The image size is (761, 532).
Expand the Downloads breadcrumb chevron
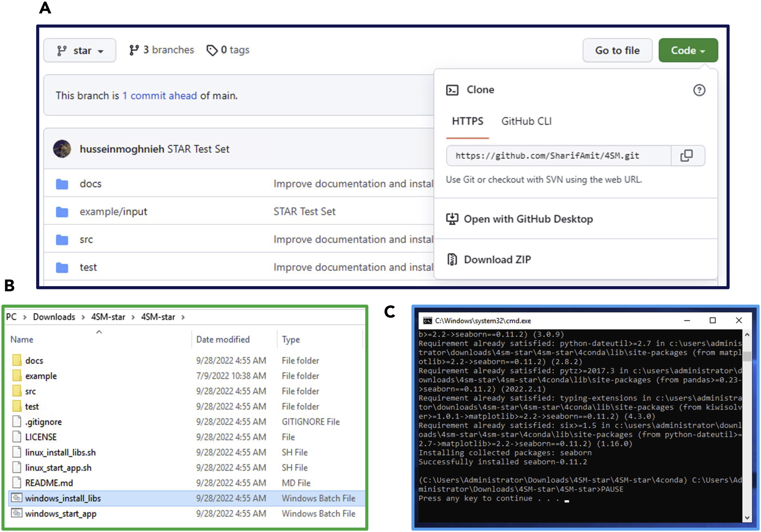point(83,317)
